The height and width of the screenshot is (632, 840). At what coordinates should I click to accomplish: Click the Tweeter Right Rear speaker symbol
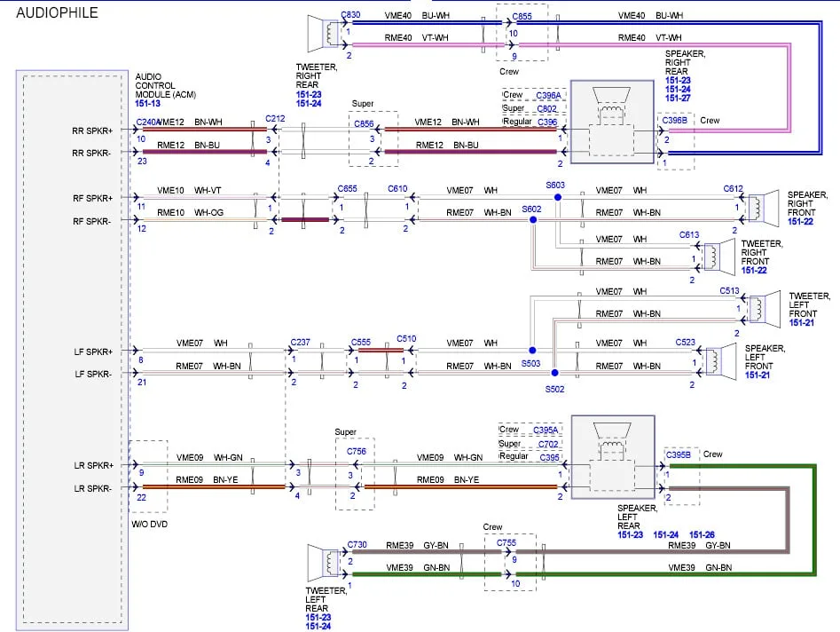(324, 33)
